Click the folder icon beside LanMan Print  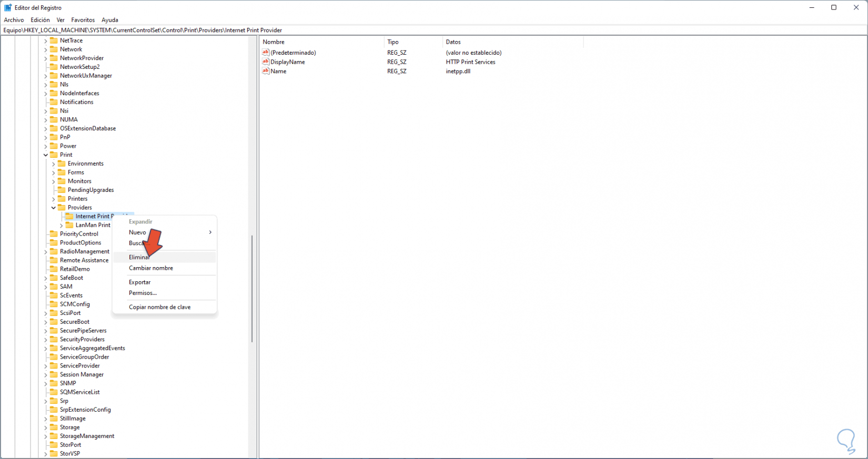[x=69, y=225]
